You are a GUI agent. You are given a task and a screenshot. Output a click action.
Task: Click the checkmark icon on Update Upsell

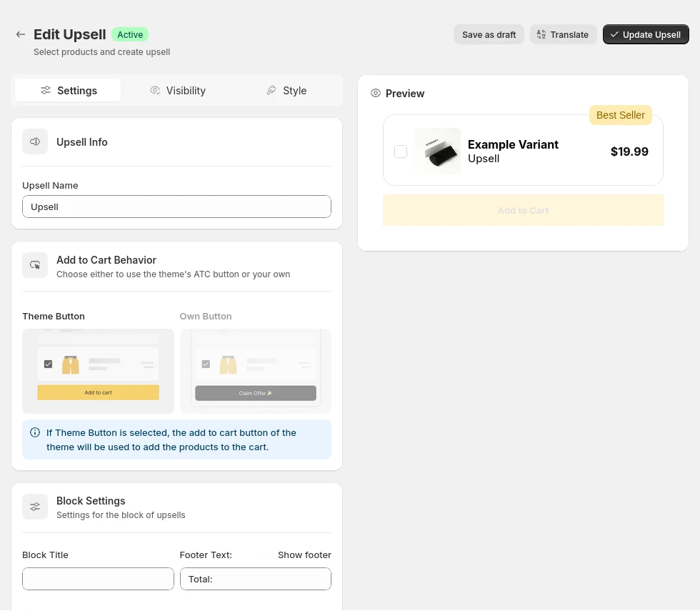pos(614,34)
